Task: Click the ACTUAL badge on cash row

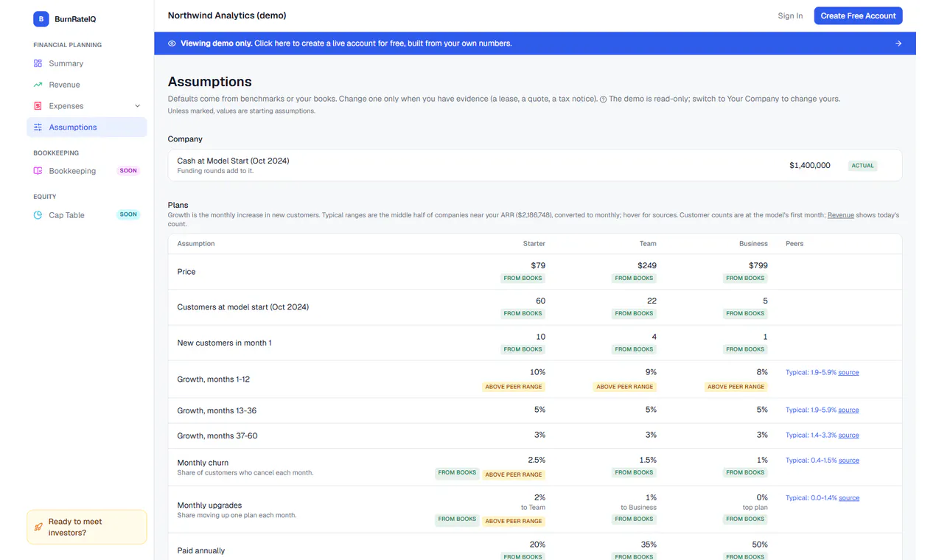Action: pyautogui.click(x=863, y=166)
